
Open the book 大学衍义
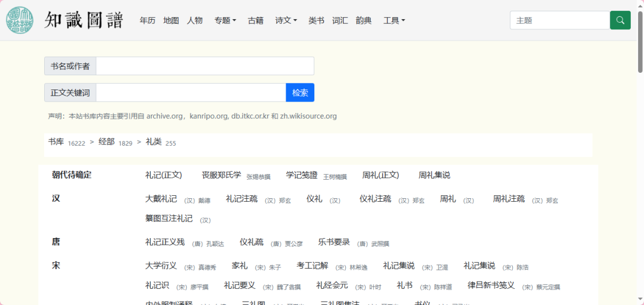click(x=161, y=266)
